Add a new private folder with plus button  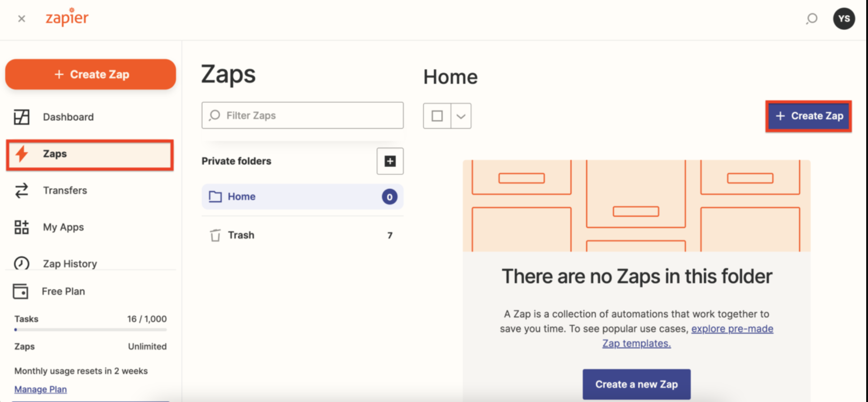(x=390, y=161)
